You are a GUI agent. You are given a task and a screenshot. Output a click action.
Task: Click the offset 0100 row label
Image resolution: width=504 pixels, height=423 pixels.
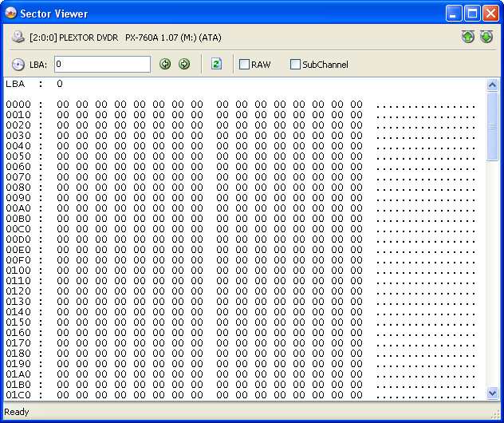[18, 271]
